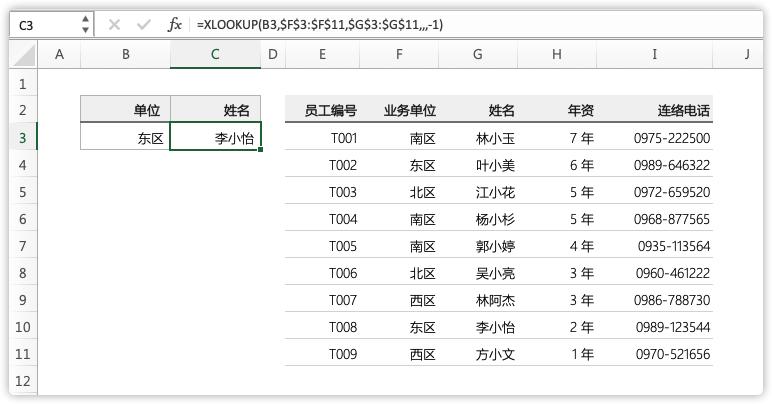Click cell T009

(x=322, y=354)
